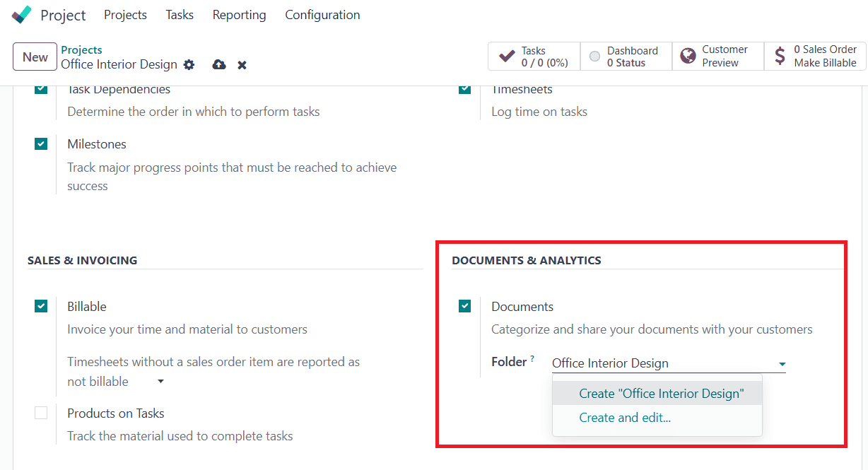Select Create and edit... option
The height and width of the screenshot is (470, 868).
pos(657,418)
